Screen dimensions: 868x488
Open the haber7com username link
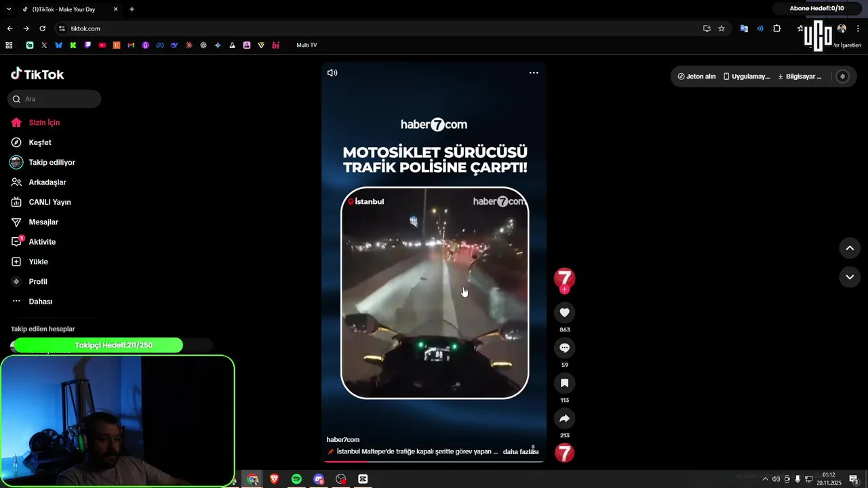tap(343, 440)
